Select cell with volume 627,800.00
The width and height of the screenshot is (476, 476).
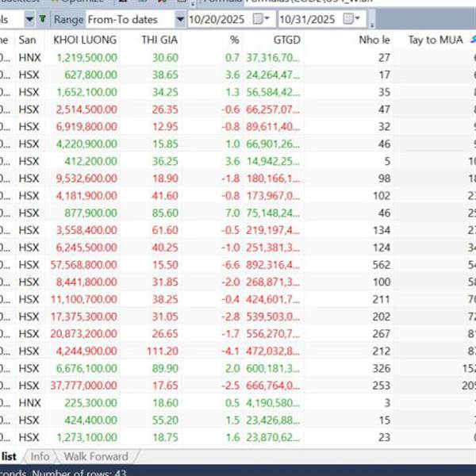coord(90,75)
